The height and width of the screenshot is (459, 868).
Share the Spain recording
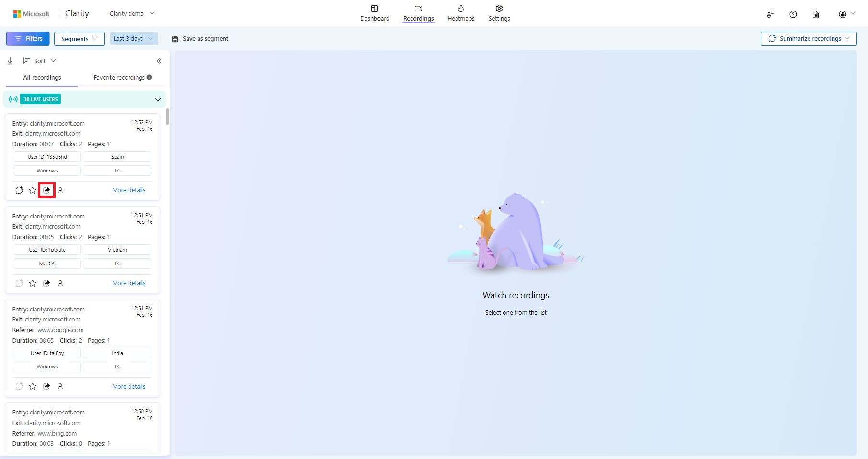pyautogui.click(x=47, y=190)
